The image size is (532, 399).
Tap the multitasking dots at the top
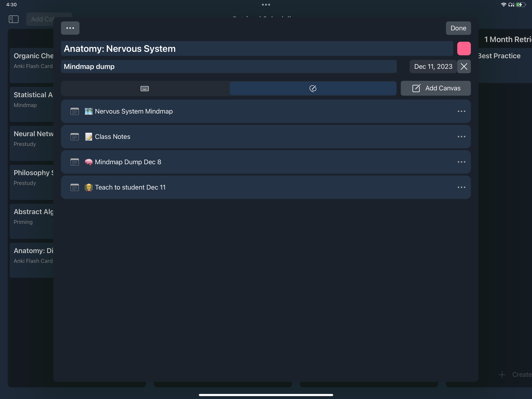coord(266,4)
